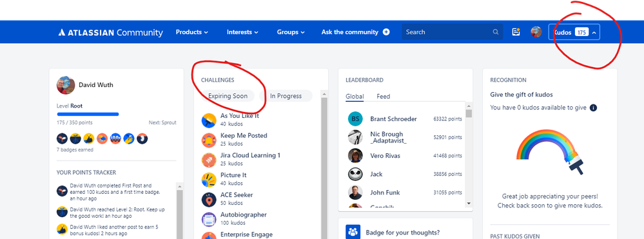The width and height of the screenshot is (644, 239).
Task: Click the thumbs-up badge icon
Action: pos(89,139)
